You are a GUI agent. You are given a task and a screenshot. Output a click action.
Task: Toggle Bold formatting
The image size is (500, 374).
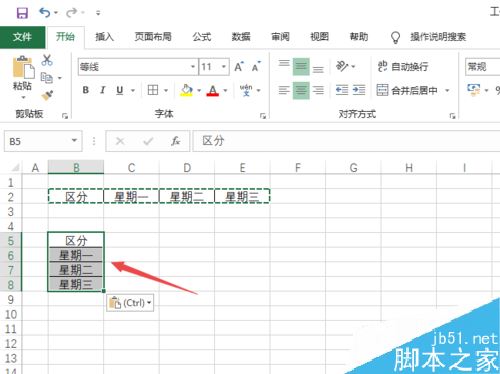[86, 90]
